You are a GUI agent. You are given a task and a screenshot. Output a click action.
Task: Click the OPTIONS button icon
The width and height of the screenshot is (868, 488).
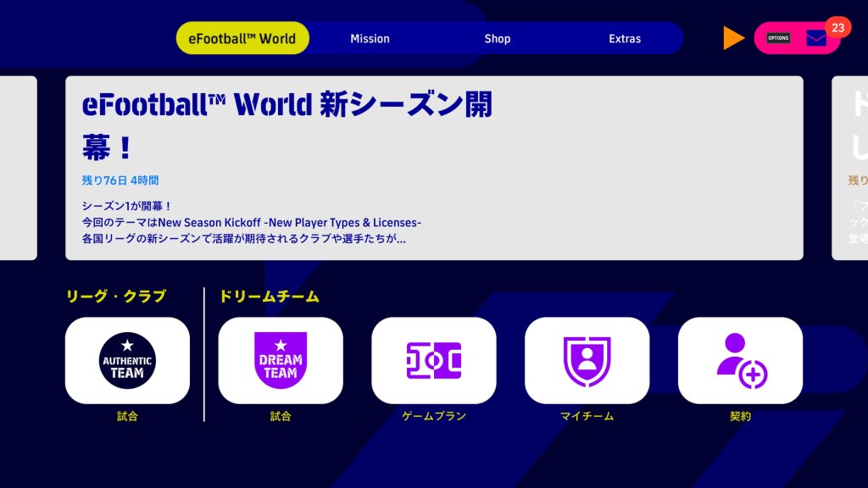coord(778,38)
